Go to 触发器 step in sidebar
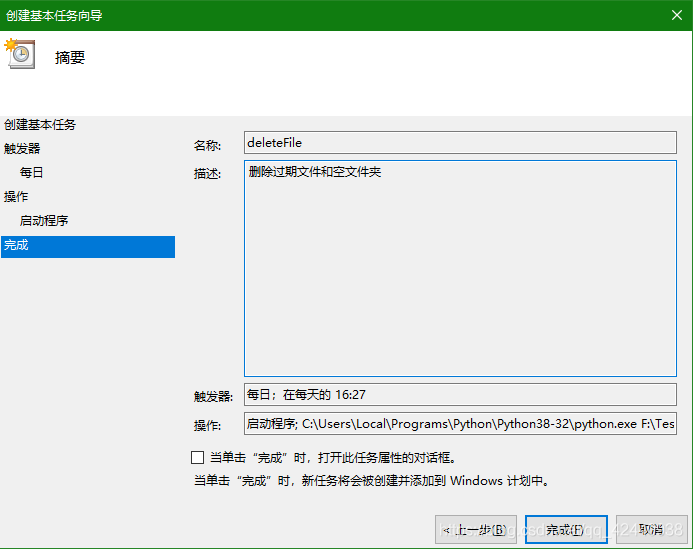 pyautogui.click(x=22, y=149)
